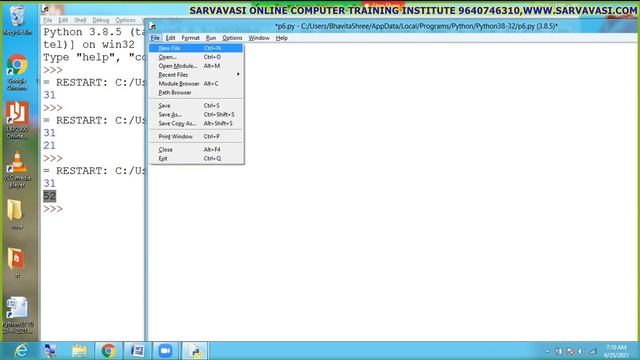Image resolution: width=640 pixels, height=360 pixels.
Task: Switch to Zoom in the taskbar
Action: tap(165, 351)
